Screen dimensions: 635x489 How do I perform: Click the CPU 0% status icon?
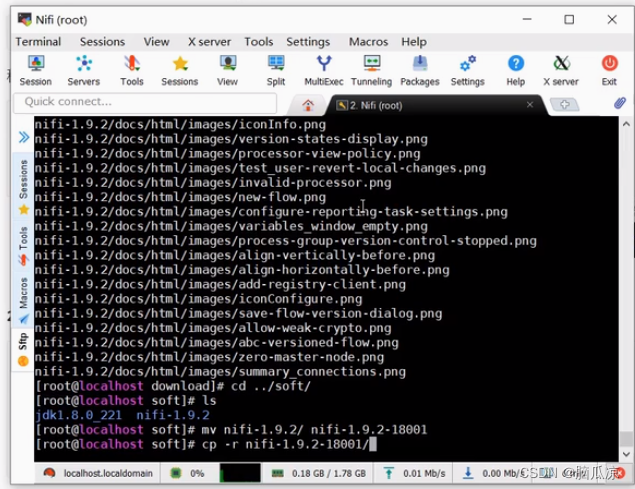tap(176, 473)
